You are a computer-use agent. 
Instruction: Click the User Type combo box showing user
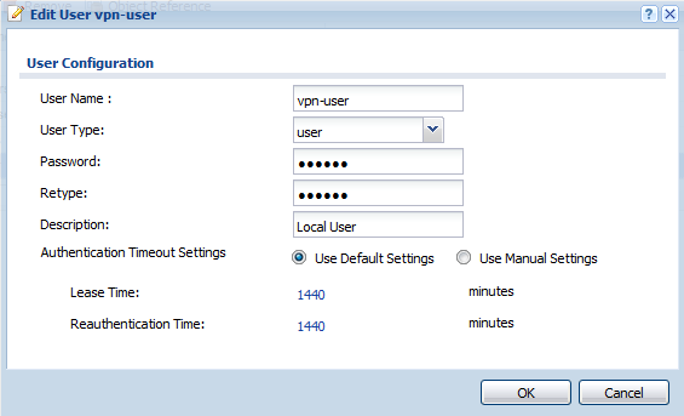(357, 130)
